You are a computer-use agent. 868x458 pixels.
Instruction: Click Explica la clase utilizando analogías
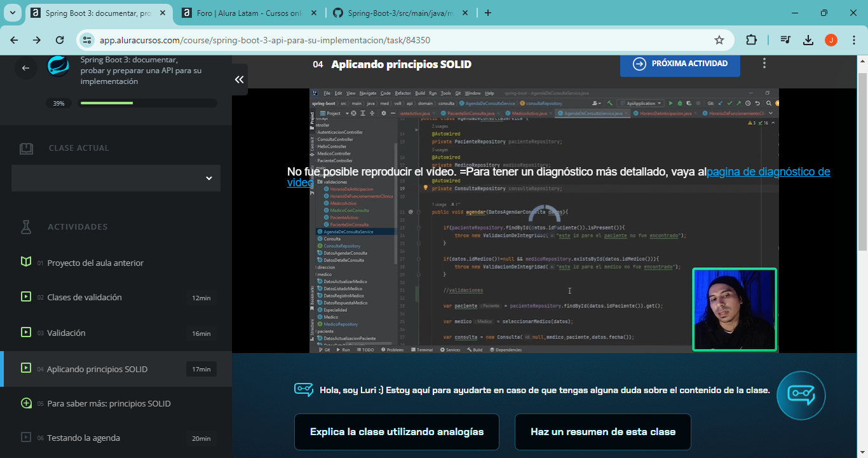click(397, 432)
